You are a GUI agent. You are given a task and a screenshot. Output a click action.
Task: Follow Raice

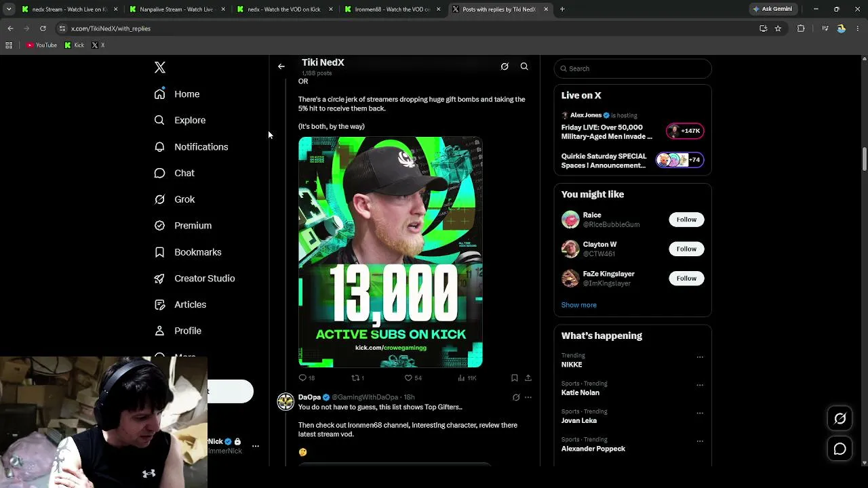pyautogui.click(x=686, y=220)
